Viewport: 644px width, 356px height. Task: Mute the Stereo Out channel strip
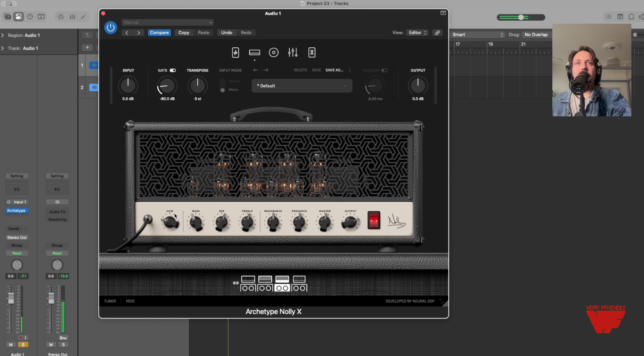pyautogui.click(x=51, y=344)
